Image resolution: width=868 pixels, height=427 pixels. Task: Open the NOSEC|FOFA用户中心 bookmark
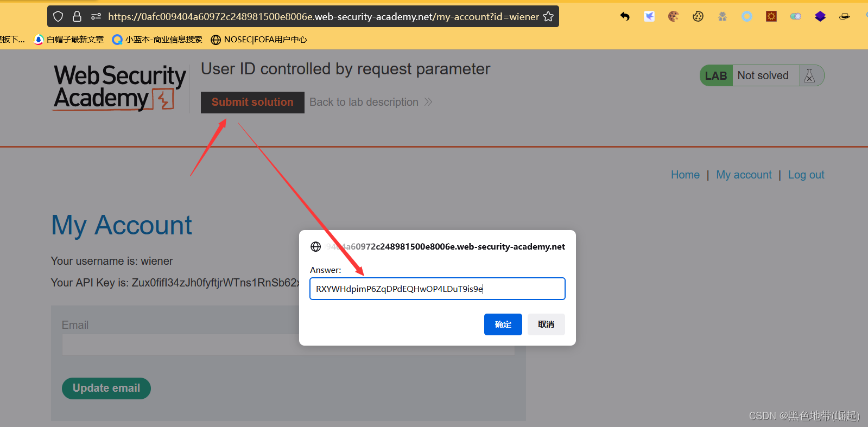pyautogui.click(x=259, y=39)
